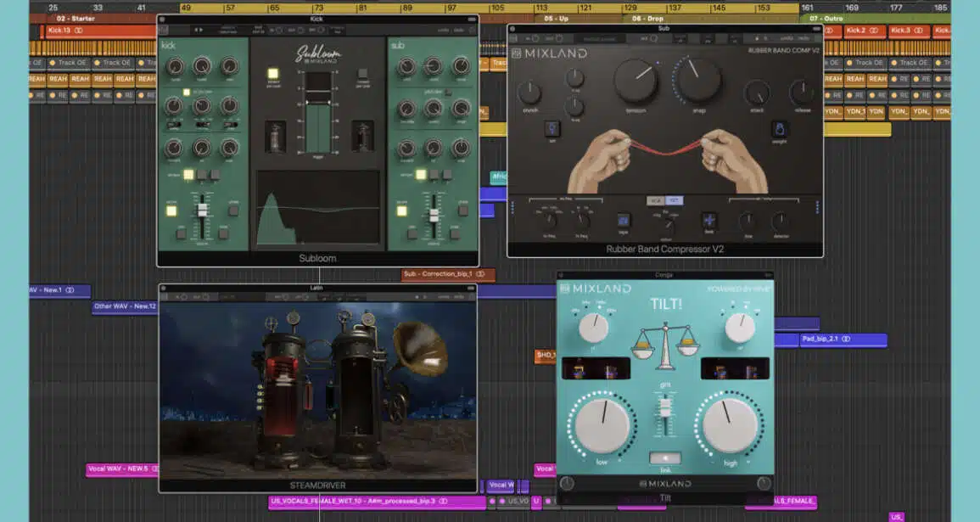This screenshot has height=522, width=980.
Task: Click the weight button in Rubber Band Compressor
Action: (780, 129)
